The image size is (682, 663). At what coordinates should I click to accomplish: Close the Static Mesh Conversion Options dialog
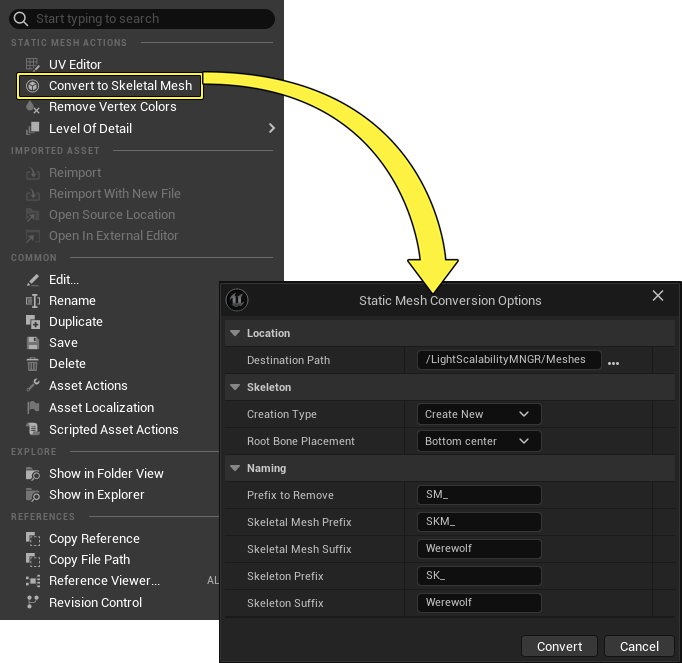coord(658,296)
